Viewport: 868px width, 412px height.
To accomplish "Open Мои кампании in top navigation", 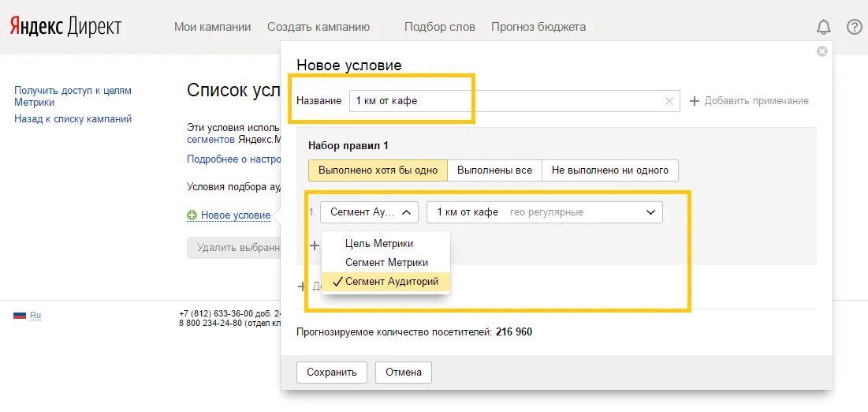I will 213,27.
